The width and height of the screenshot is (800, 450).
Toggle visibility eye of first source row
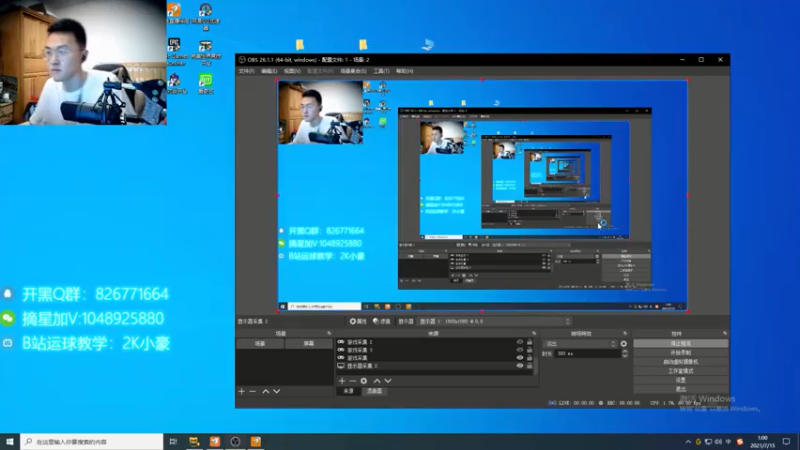(519, 342)
